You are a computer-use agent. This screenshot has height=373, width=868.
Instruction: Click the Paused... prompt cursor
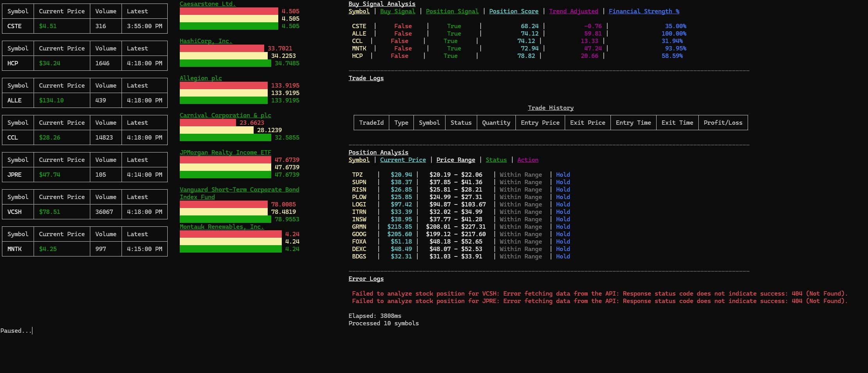(16, 331)
